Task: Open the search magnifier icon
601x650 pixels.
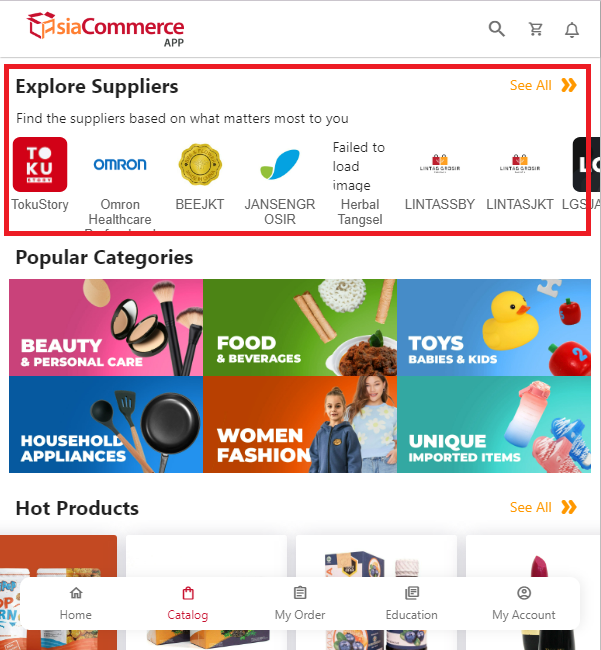Action: (497, 29)
